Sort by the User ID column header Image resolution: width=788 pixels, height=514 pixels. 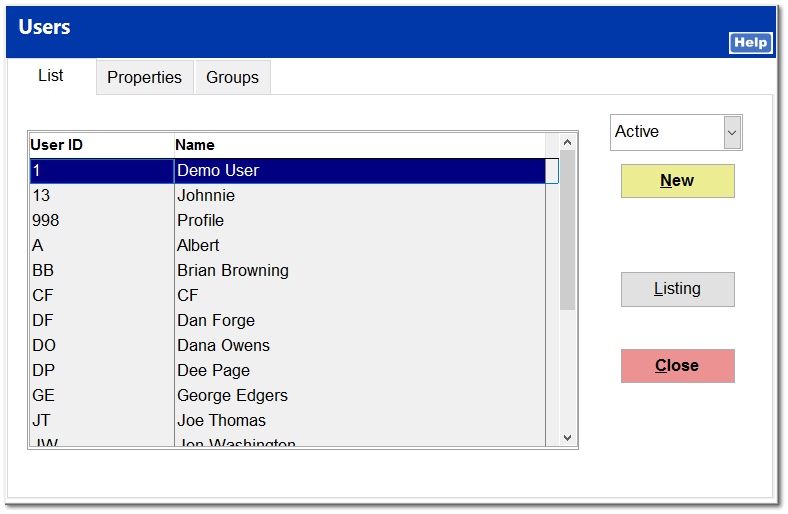[100, 145]
